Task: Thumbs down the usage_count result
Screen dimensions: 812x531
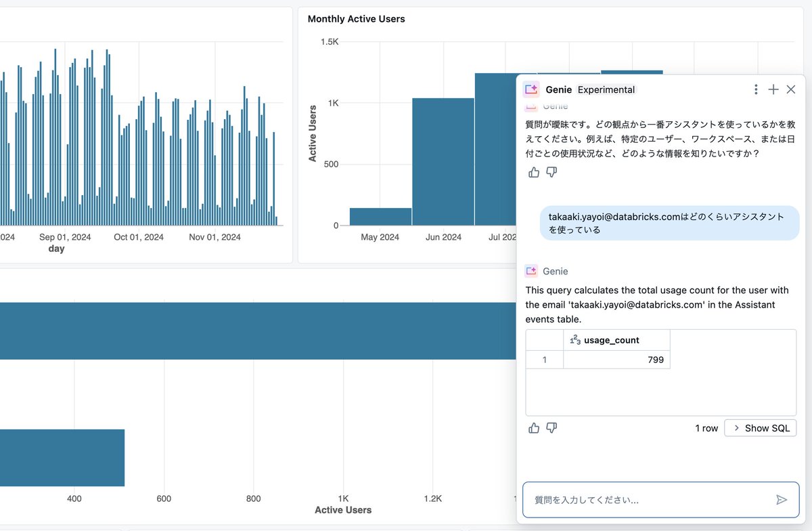Action: [551, 428]
